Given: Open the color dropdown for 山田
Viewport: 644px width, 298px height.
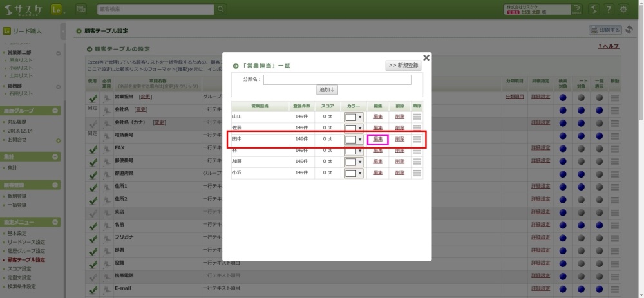Looking at the screenshot, I should (x=354, y=117).
